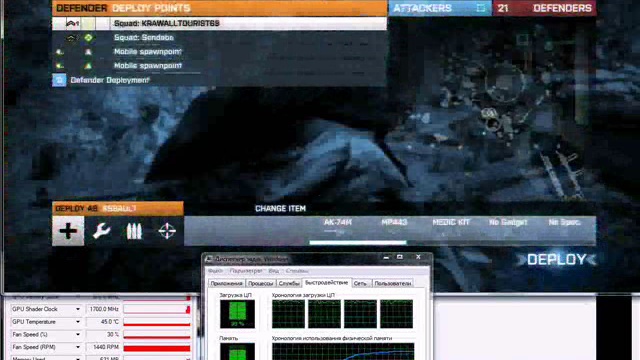Screen dimensions: 640x360
Task: Select the Support class ammo icon
Action: coord(134,231)
